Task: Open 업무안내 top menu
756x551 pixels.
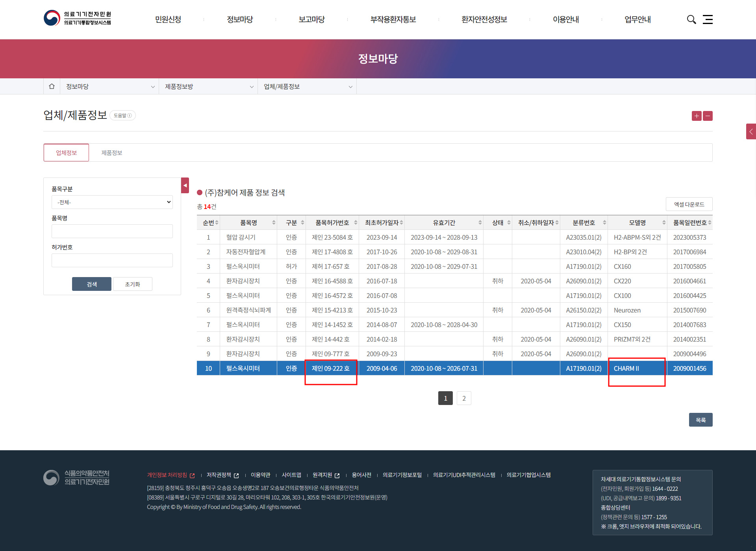Action: click(637, 19)
